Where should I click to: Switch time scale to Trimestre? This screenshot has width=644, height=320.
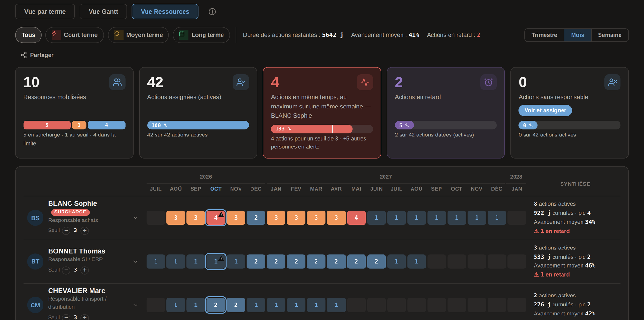[544, 35]
